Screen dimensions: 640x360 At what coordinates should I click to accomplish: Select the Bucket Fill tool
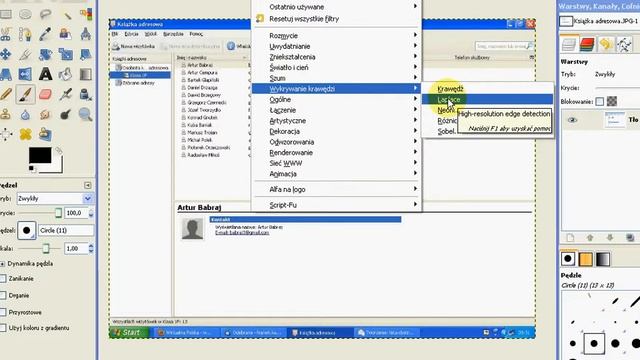pos(65,74)
